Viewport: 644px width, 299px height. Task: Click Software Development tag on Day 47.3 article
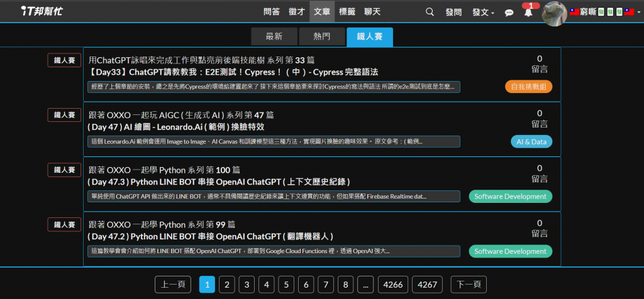[511, 197]
